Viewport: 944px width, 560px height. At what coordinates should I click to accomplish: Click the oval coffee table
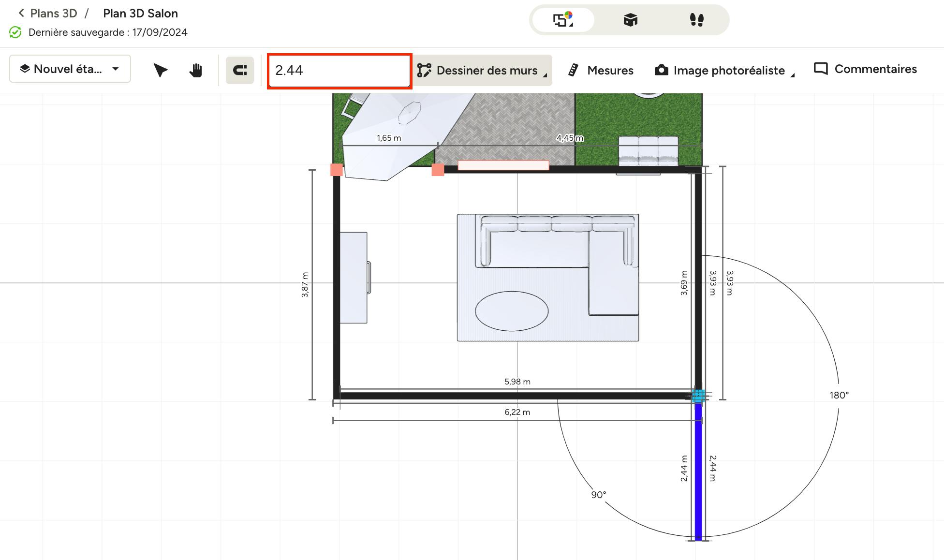[512, 311]
